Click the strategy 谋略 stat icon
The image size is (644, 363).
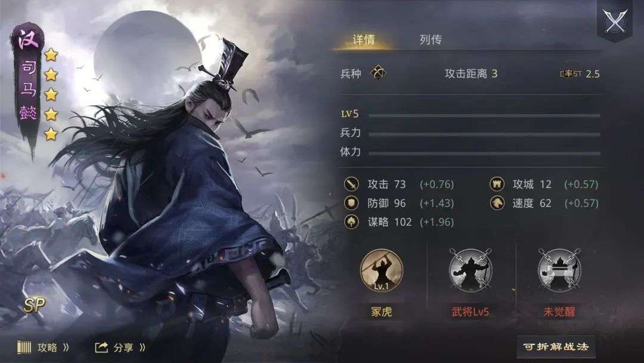click(352, 222)
